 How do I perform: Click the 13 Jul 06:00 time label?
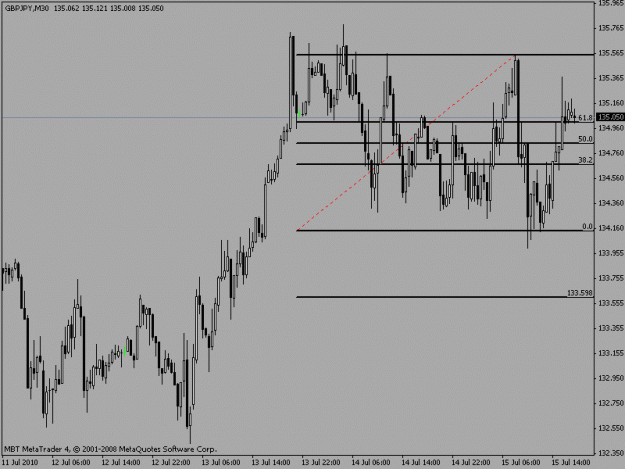[221, 462]
